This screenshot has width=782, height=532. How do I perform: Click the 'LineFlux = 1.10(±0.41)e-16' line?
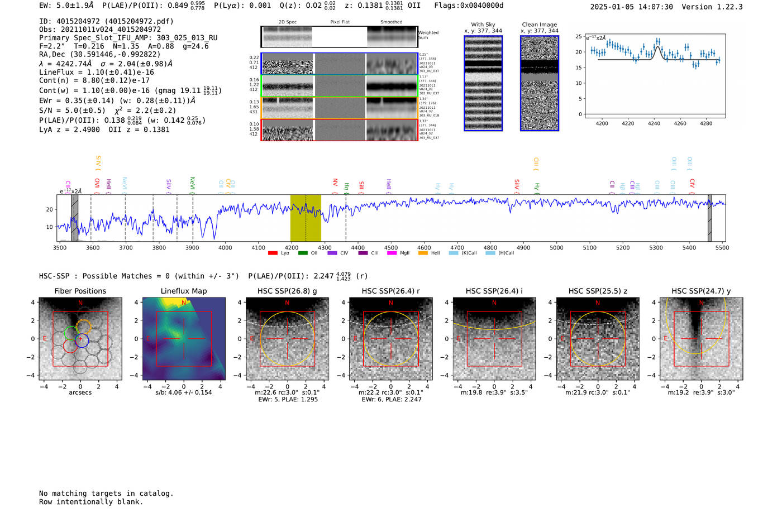coord(97,72)
